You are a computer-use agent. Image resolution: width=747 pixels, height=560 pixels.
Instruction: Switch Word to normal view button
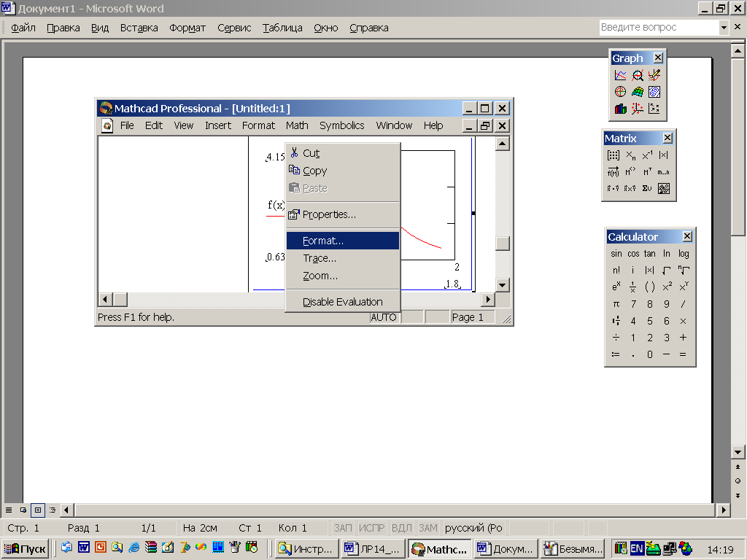(x=9, y=510)
